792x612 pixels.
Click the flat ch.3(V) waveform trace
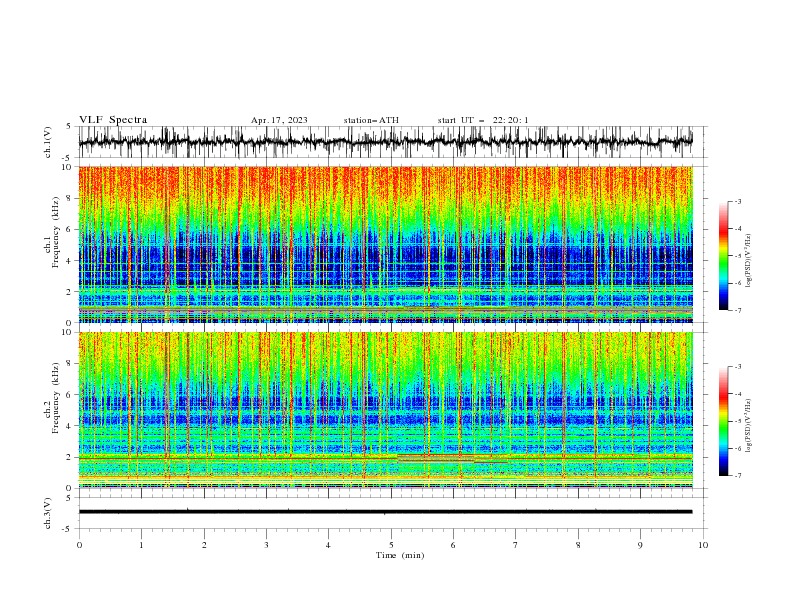click(385, 512)
